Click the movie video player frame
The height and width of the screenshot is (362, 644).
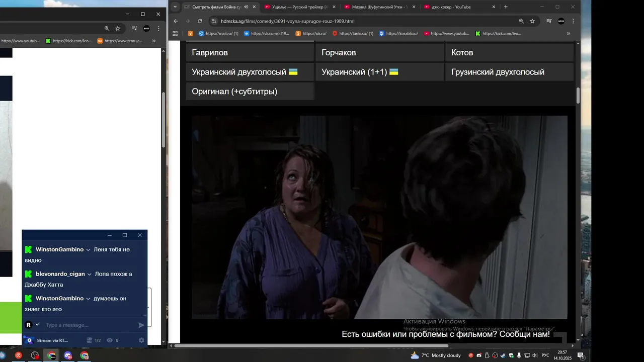[x=379, y=217]
